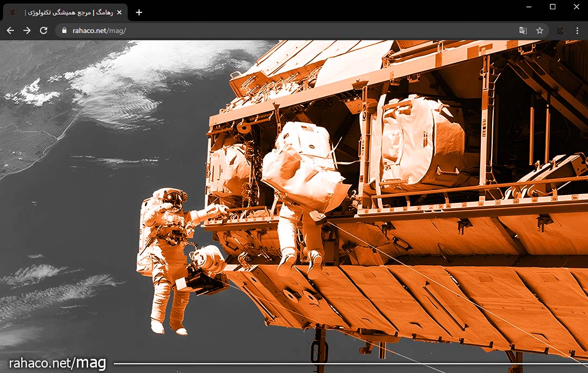Open the profile avatar in the toolbar

[560, 30]
